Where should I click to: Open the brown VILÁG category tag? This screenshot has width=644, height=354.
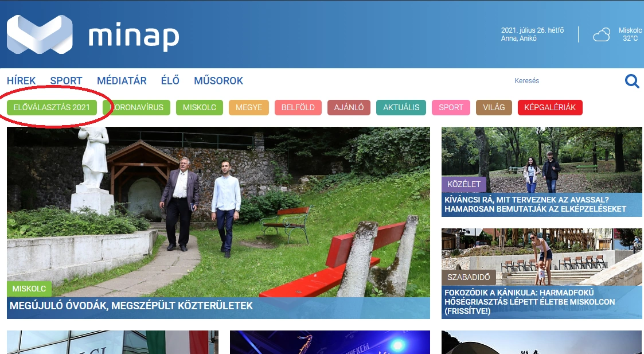494,107
